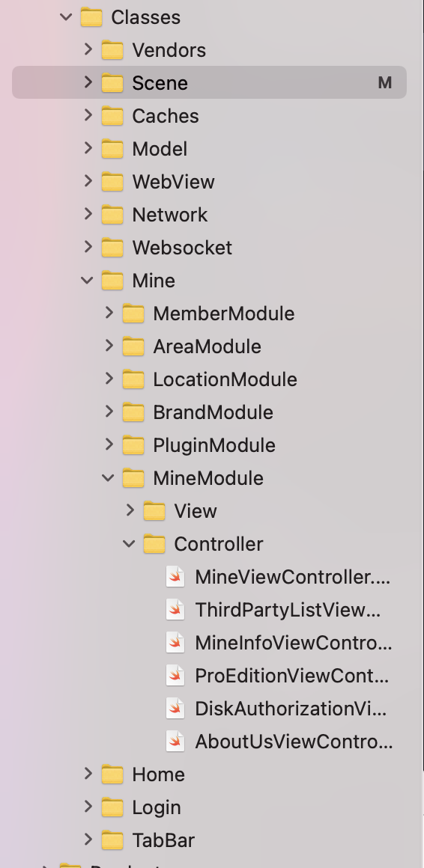Image resolution: width=424 pixels, height=868 pixels.
Task: Click the Swift icon of AboutUsViewController file
Action: pos(175,742)
